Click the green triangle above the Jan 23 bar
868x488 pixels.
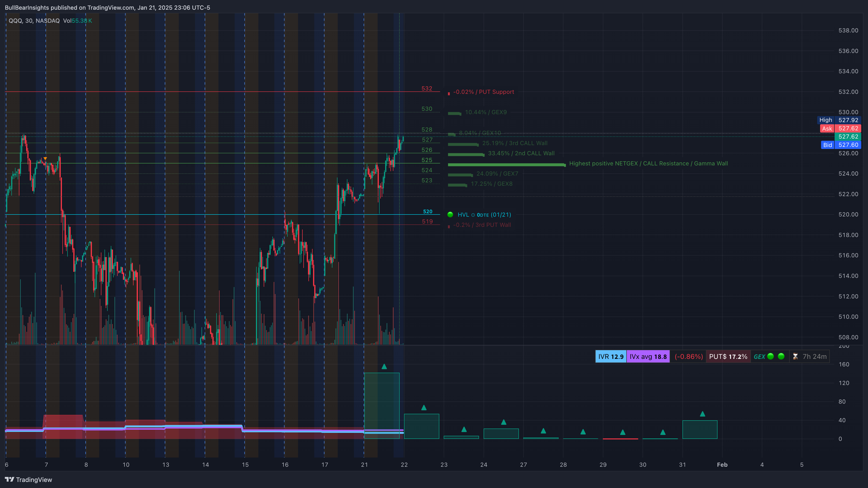click(464, 429)
